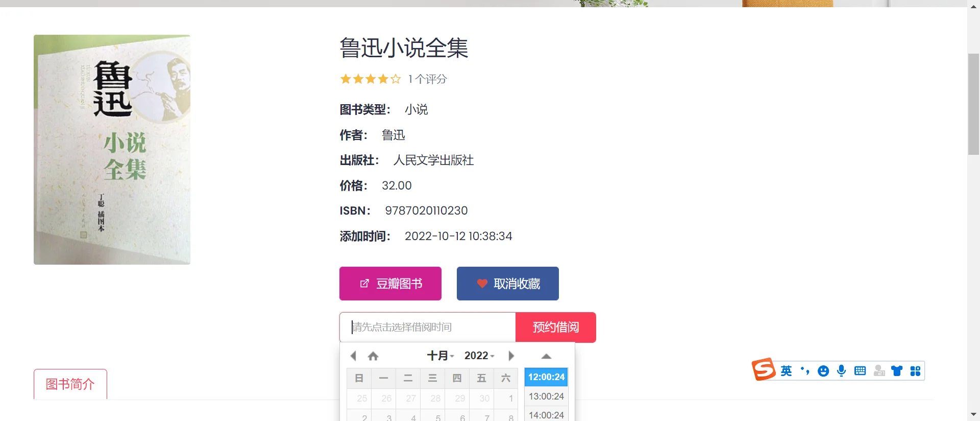Open 豆瓣图书 link button
The height and width of the screenshot is (421, 980).
pos(390,284)
